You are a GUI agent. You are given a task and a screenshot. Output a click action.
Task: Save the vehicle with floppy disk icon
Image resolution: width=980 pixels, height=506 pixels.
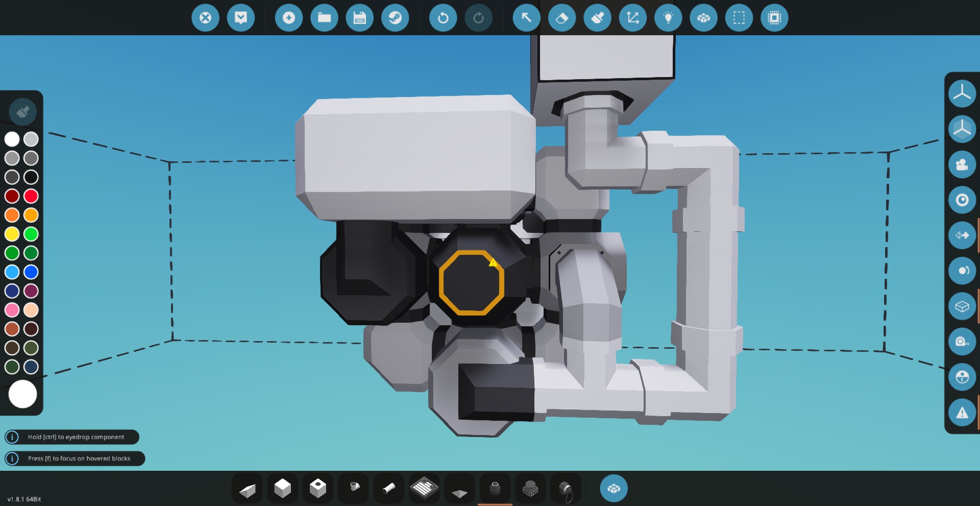(x=360, y=18)
